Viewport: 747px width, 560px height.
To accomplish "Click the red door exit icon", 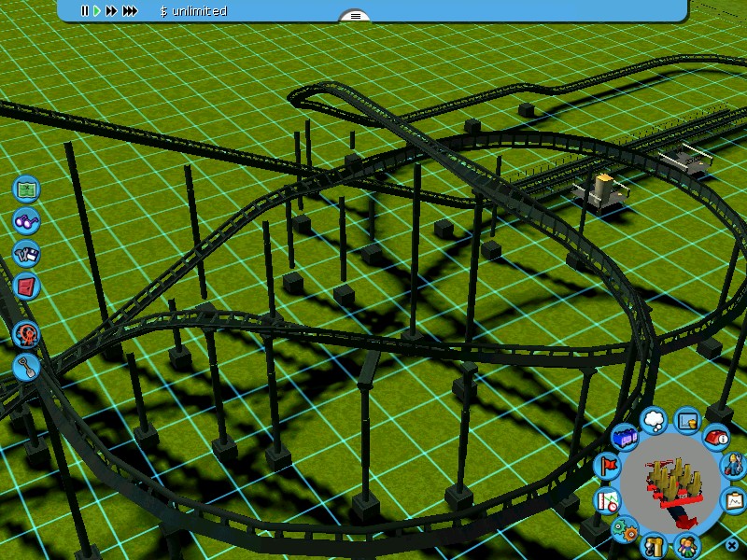I will [x=26, y=287].
